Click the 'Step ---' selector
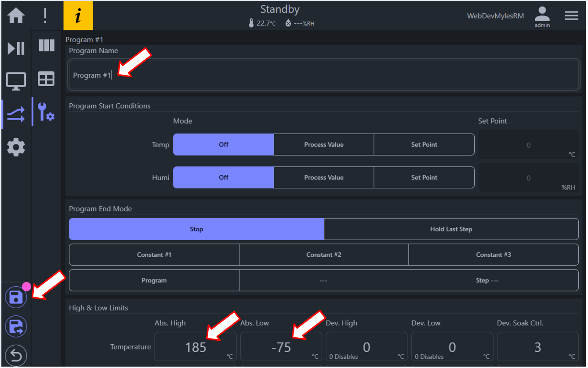 click(488, 281)
